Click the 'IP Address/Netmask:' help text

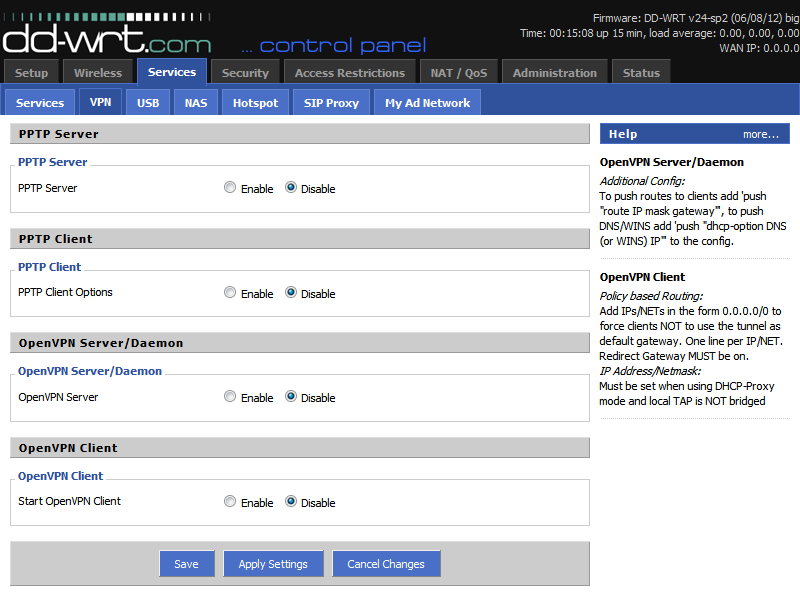(x=650, y=371)
